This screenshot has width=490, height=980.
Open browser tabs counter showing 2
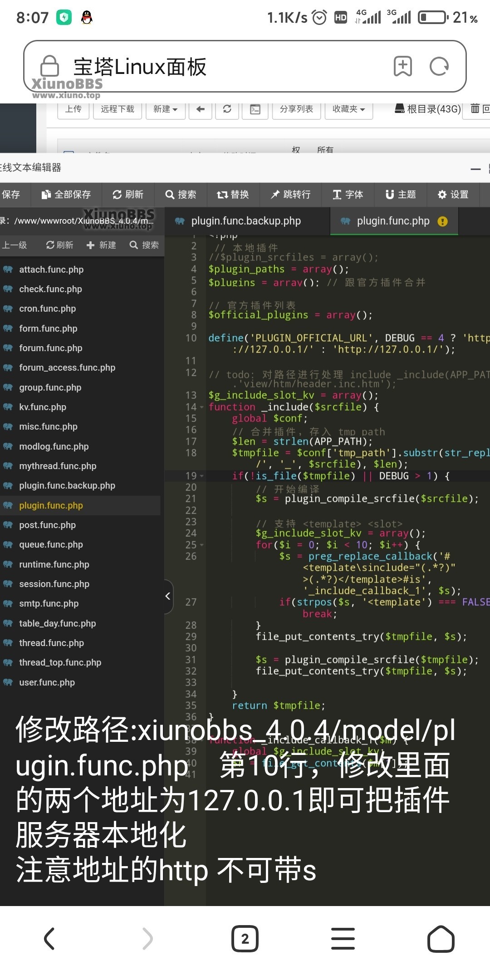click(245, 939)
